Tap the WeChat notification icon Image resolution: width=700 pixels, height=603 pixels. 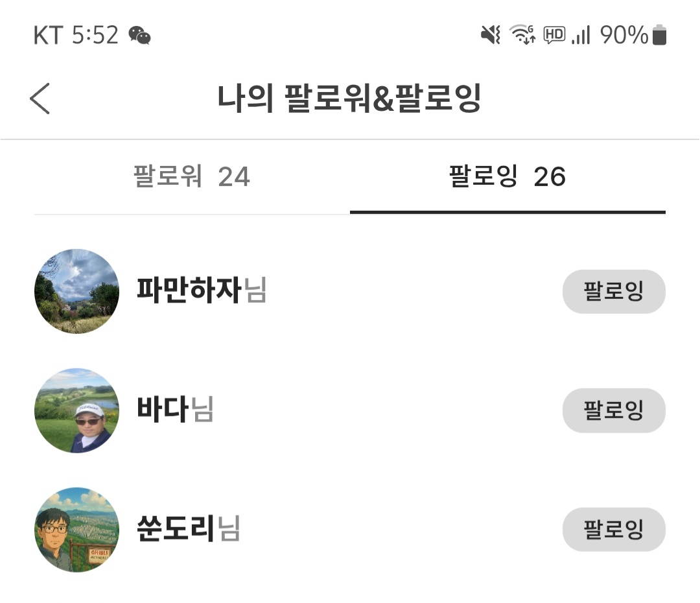(x=139, y=35)
